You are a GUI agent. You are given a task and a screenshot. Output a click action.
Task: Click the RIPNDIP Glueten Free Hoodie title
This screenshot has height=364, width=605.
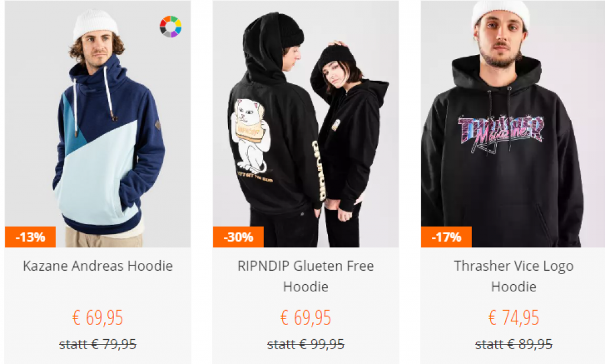point(305,276)
